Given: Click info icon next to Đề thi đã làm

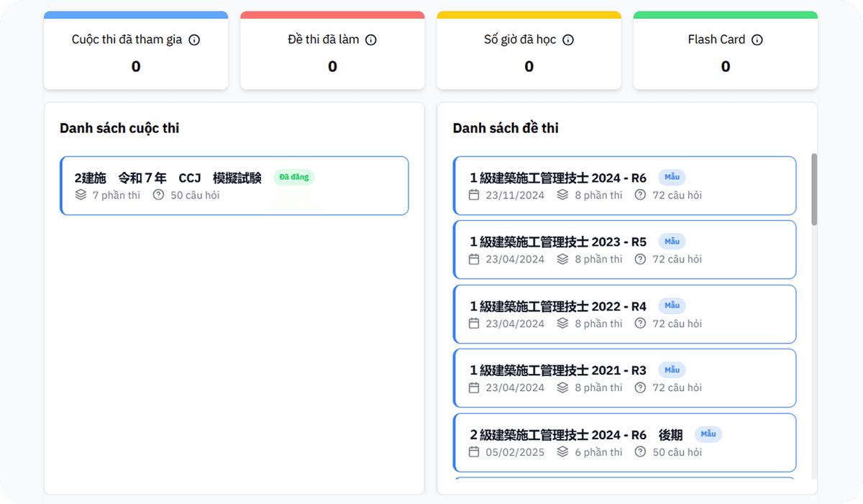Looking at the screenshot, I should [x=371, y=40].
